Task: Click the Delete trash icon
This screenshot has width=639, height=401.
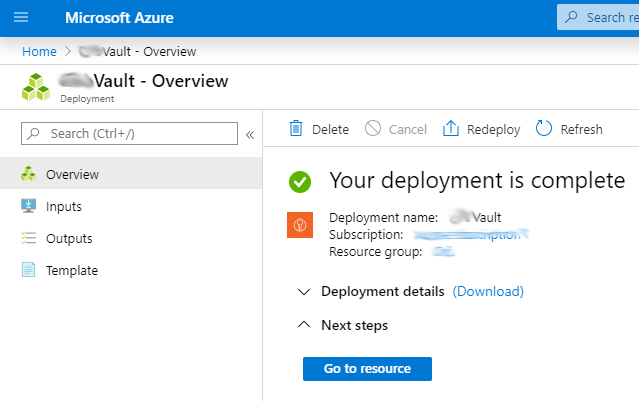Action: (296, 129)
